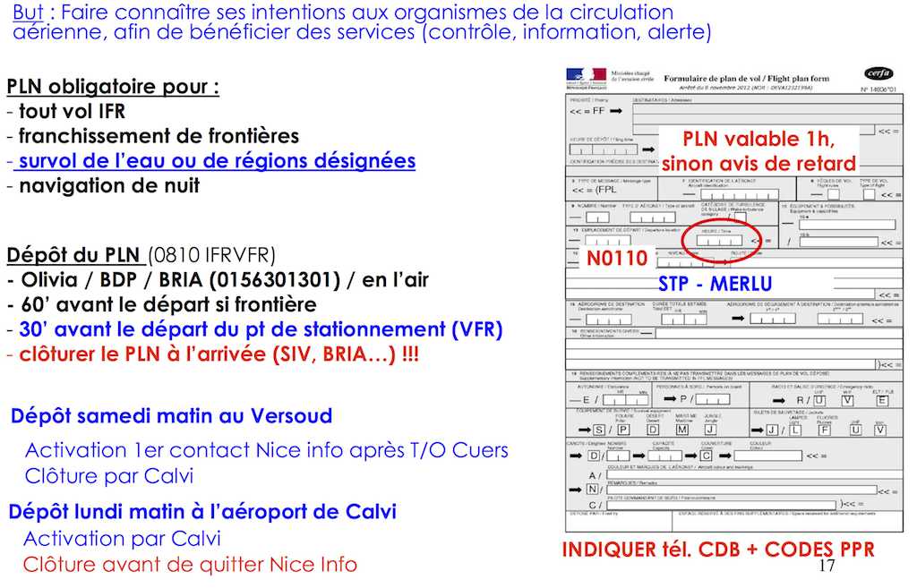Click the "Dépôt du PLN" heading
The width and height of the screenshot is (917, 588).
[73, 255]
